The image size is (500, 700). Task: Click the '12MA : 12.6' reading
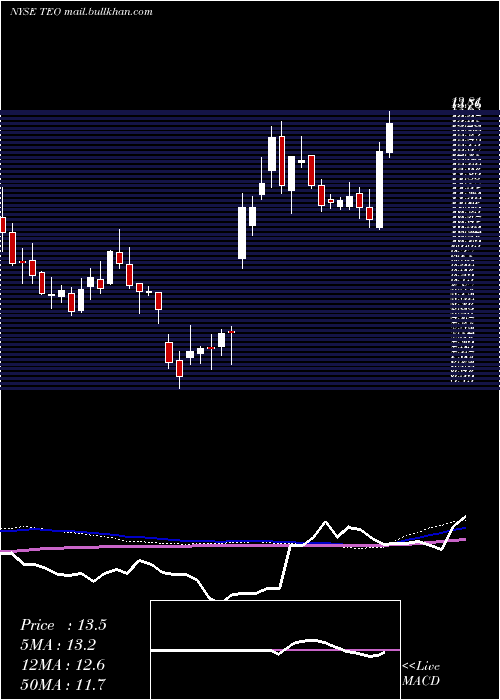pos(63,665)
